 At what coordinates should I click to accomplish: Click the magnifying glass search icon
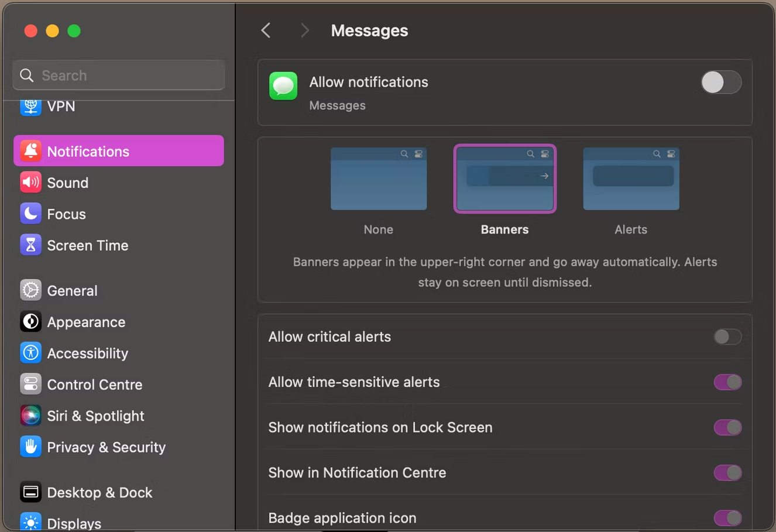(26, 75)
